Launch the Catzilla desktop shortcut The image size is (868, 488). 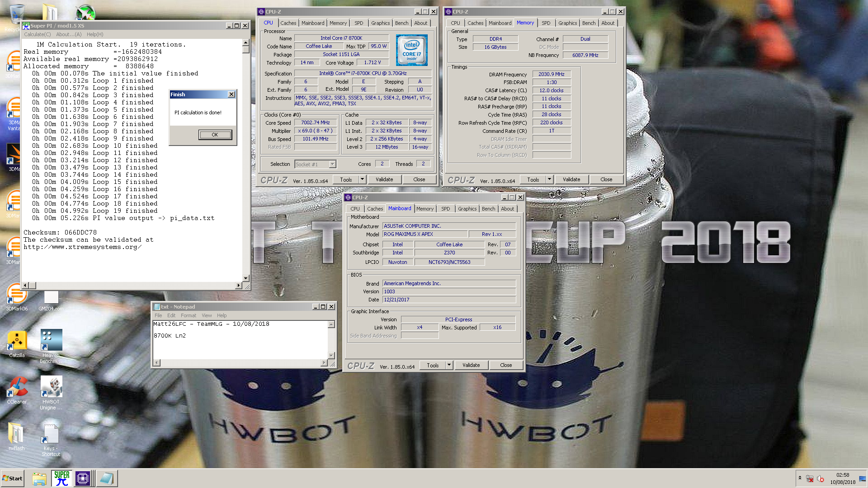[x=17, y=343]
